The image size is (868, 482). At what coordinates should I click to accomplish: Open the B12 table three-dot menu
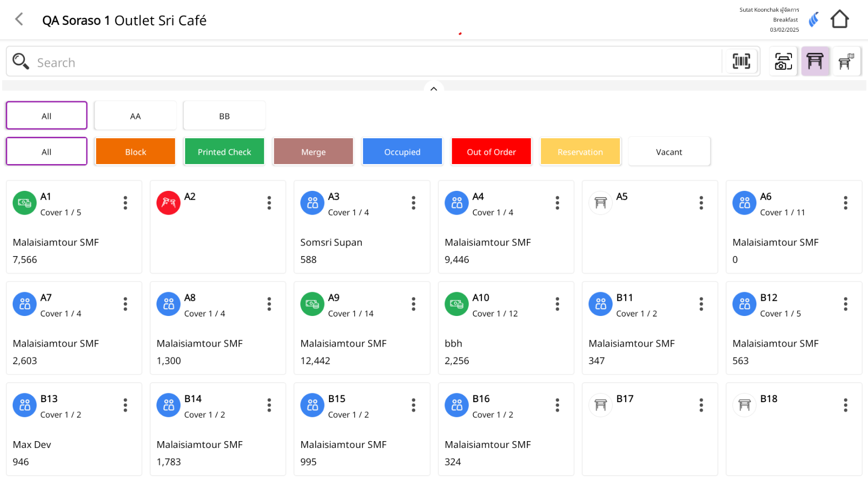(x=845, y=304)
